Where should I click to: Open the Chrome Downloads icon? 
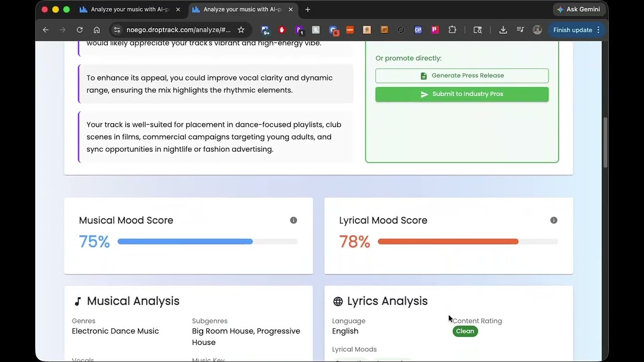503,30
